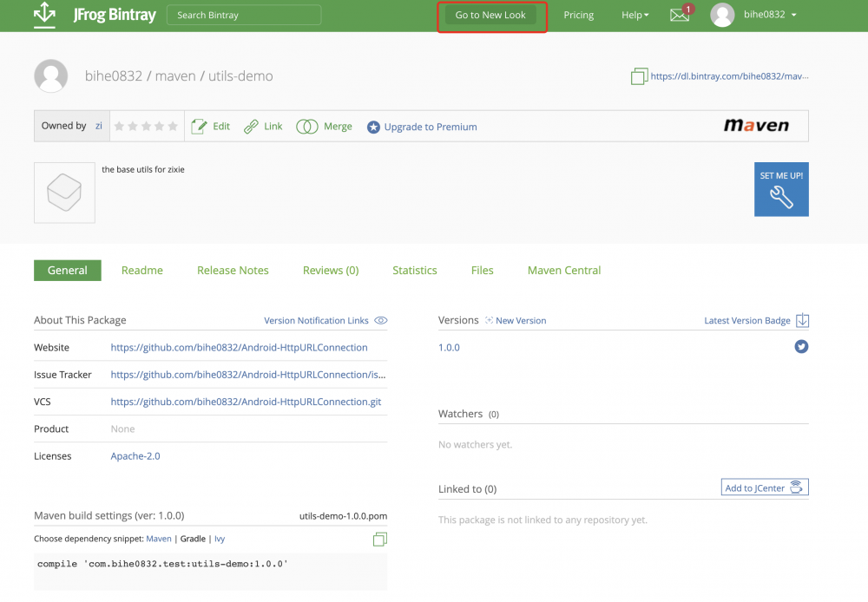
Task: Click the Edit pencil icon
Action: pos(199,127)
